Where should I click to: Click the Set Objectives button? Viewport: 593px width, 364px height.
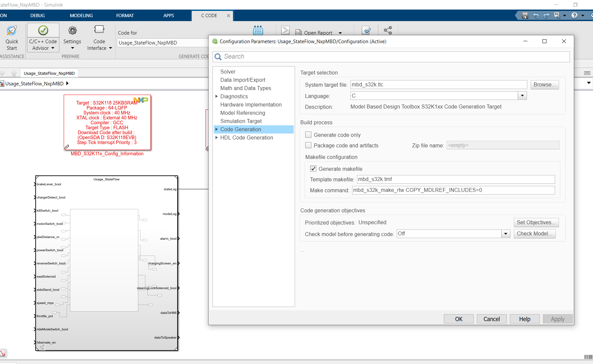(x=536, y=222)
